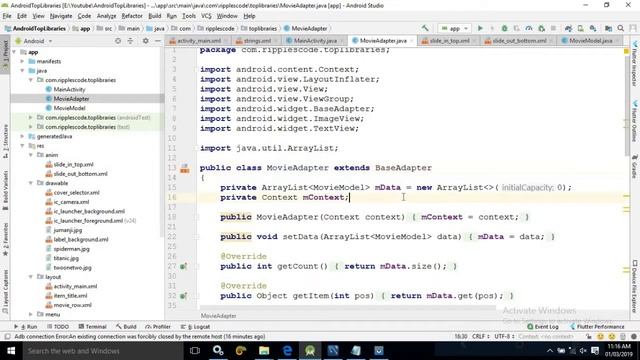The image size is (640, 360).
Task: Click the toplibraries breadcrumb in navigation bar
Action: tap(259, 28)
